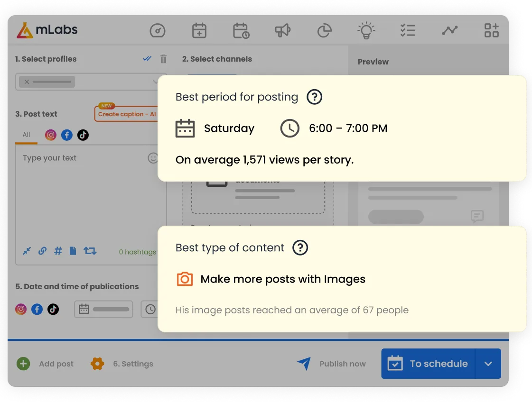This screenshot has width=532, height=402.
Task: Click the line graph analytics icon
Action: [449, 31]
